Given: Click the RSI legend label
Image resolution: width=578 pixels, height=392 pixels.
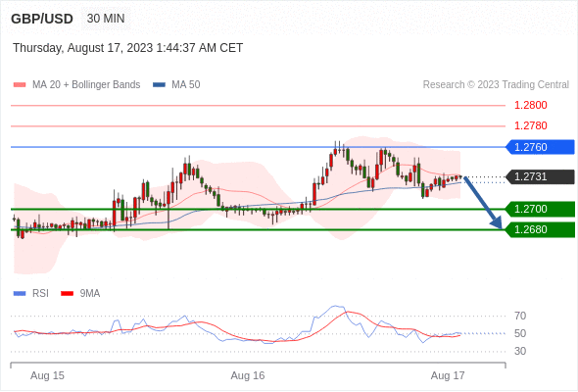Looking at the screenshot, I should [x=40, y=294].
